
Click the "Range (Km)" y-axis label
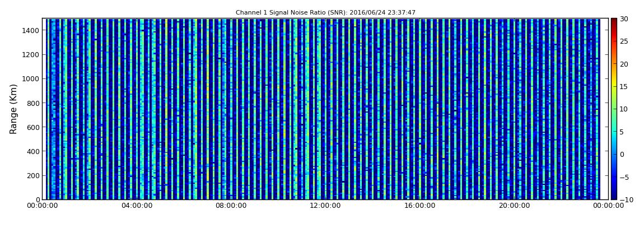coord(13,109)
